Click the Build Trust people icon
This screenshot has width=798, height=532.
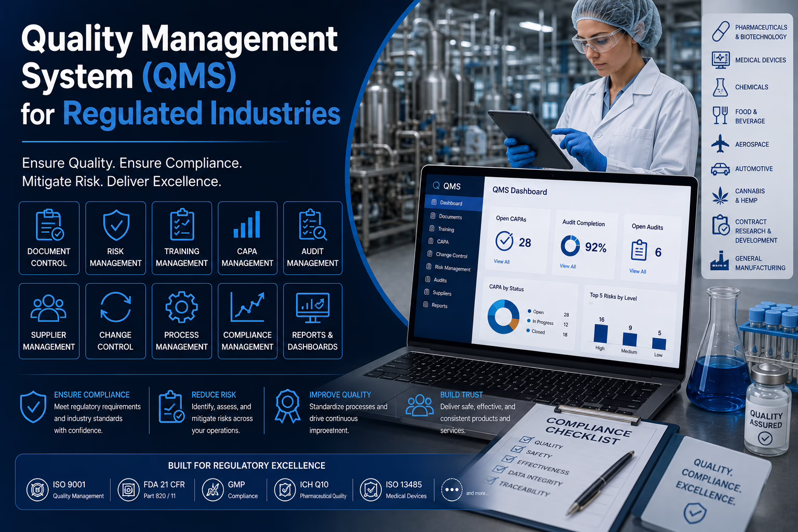[x=419, y=405]
